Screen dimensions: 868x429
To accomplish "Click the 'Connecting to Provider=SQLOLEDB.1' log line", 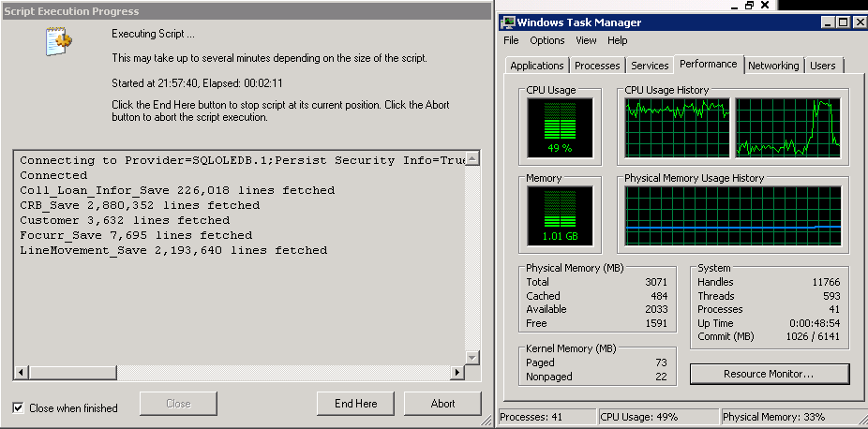I will (x=242, y=160).
